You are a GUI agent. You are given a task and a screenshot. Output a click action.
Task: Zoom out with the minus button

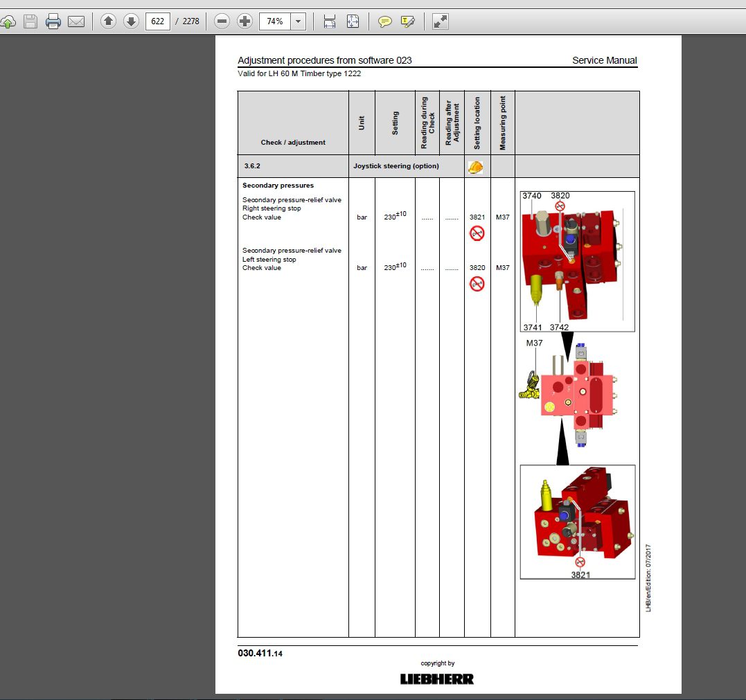pyautogui.click(x=222, y=21)
